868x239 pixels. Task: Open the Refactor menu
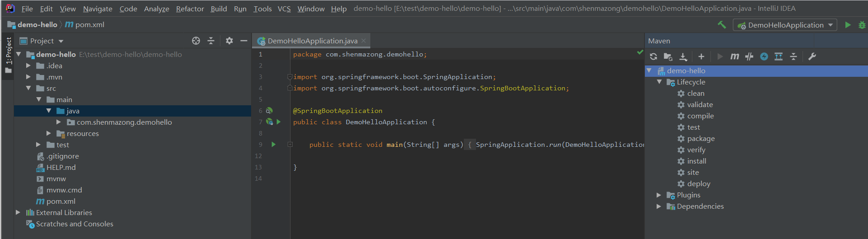click(x=190, y=9)
